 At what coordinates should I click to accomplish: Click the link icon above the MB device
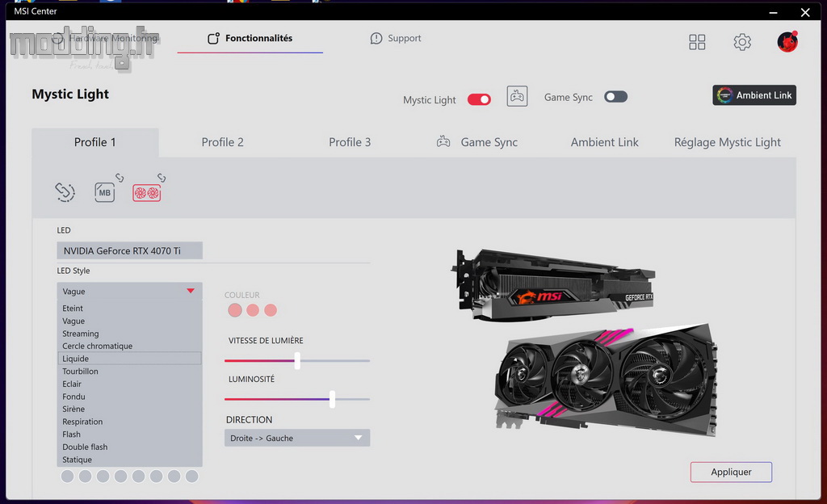(120, 178)
